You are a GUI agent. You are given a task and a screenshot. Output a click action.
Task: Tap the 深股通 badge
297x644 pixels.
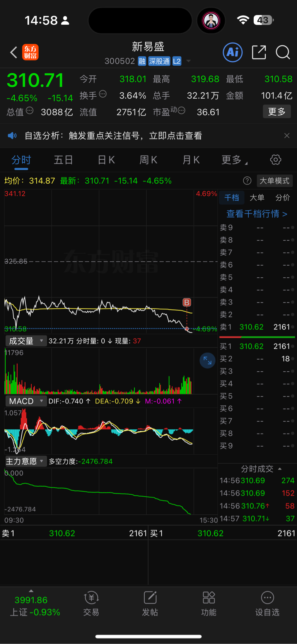[159, 61]
